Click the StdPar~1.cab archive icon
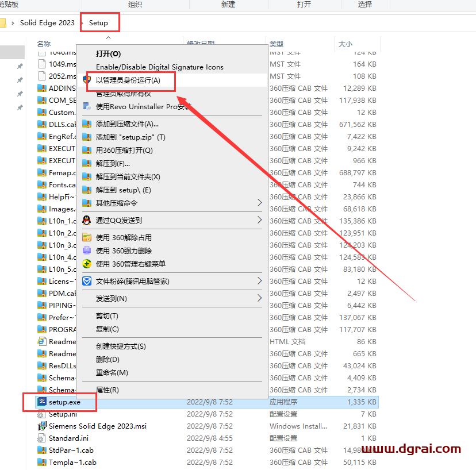 [x=42, y=450]
